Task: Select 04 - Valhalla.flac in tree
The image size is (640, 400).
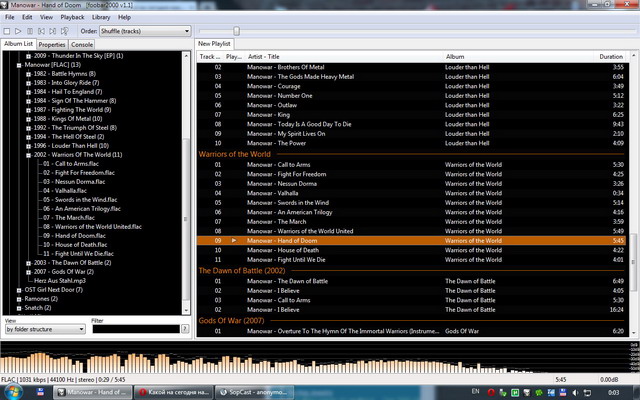Action: (x=65, y=191)
